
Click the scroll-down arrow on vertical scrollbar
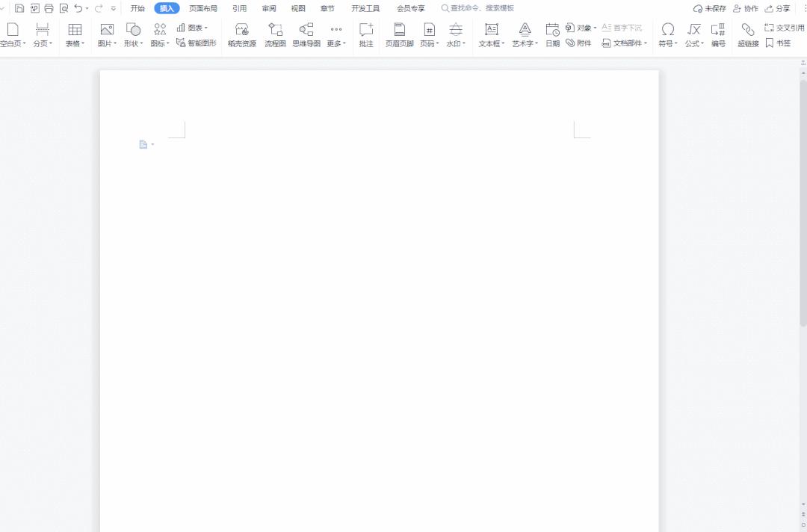point(803,504)
